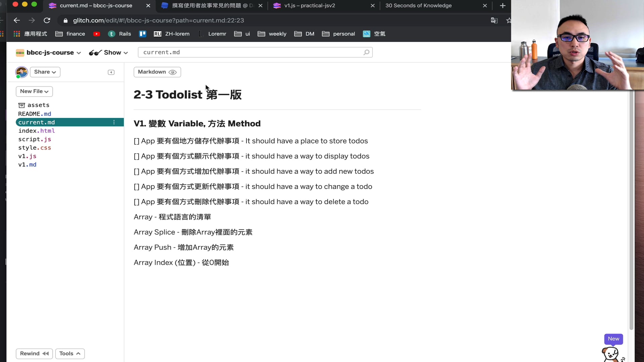The image size is (644, 362).
Task: Click the three-dot menu on current.md
Action: (114, 122)
